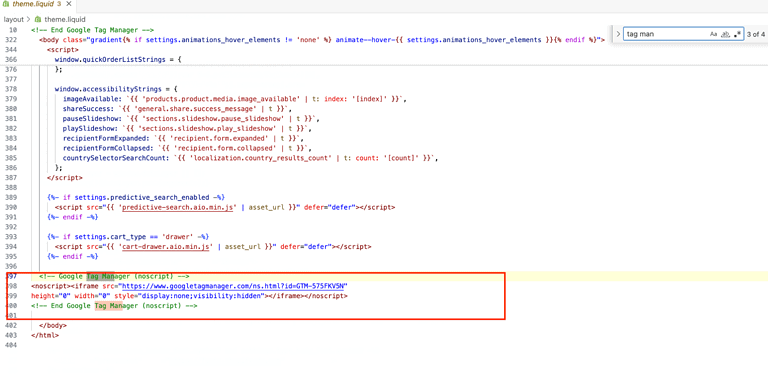Close the theme.liquid editor tab
This screenshot has width=768, height=374.
(68, 4)
